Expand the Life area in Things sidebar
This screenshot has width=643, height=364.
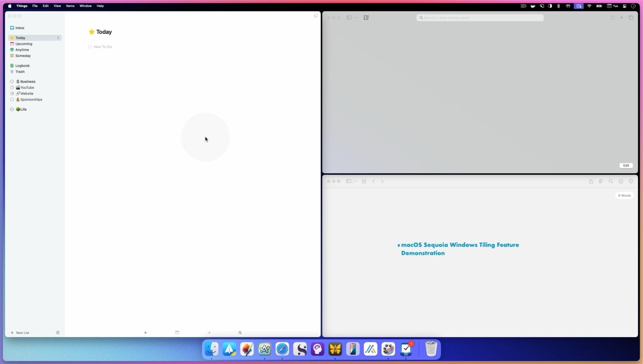click(x=11, y=109)
